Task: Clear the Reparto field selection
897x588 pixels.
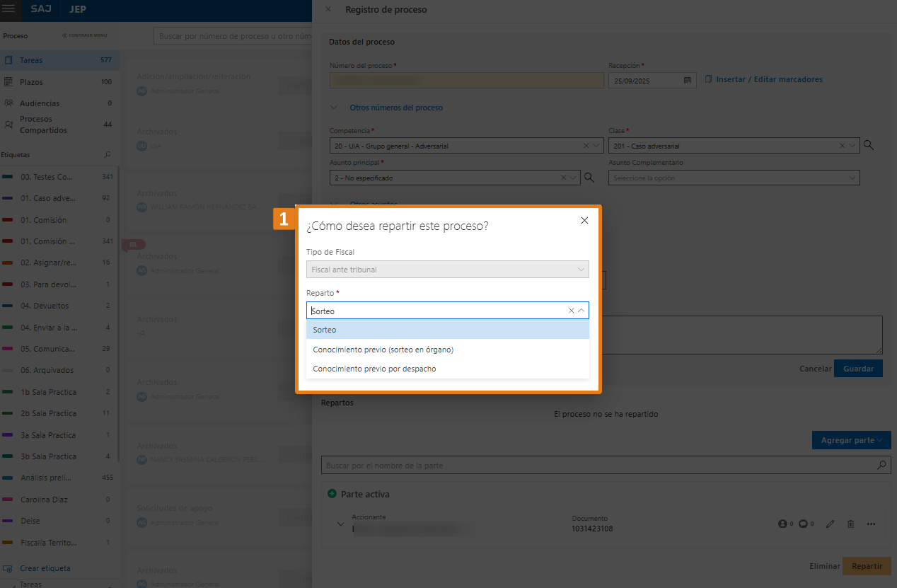Action: click(571, 311)
